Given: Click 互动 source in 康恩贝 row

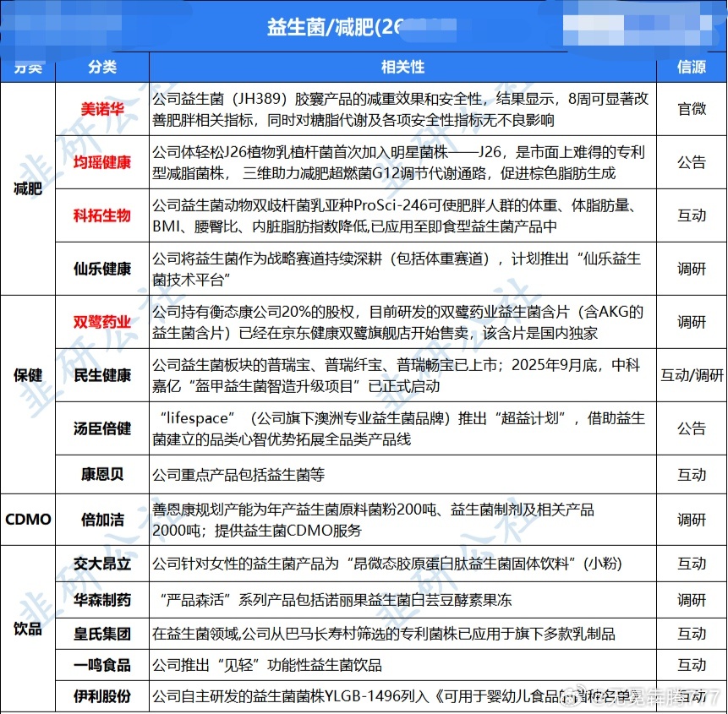Looking at the screenshot, I should coord(692,474).
